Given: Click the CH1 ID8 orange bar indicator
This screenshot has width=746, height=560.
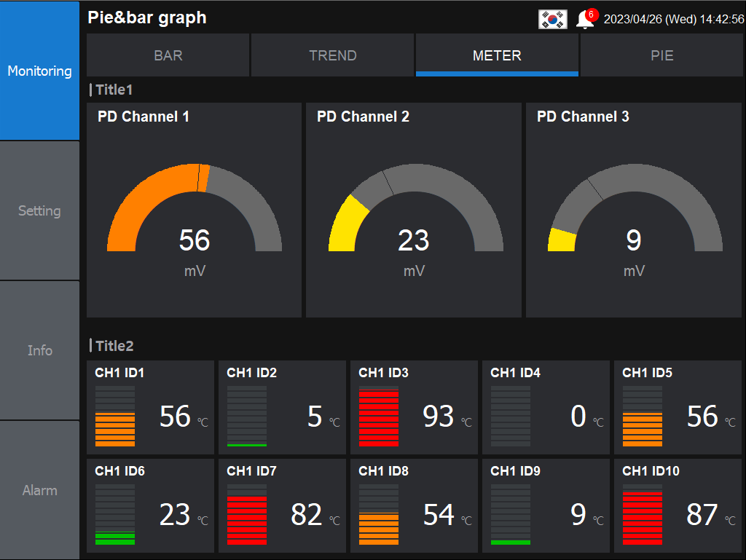Looking at the screenshot, I should 379,515.
